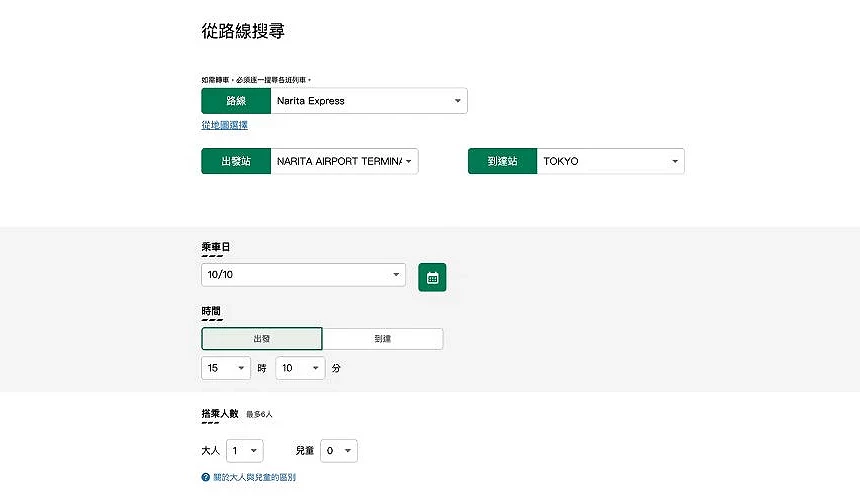The width and height of the screenshot is (860, 500).
Task: Click the 最多6人 maximum passengers note
Action: coord(259,414)
